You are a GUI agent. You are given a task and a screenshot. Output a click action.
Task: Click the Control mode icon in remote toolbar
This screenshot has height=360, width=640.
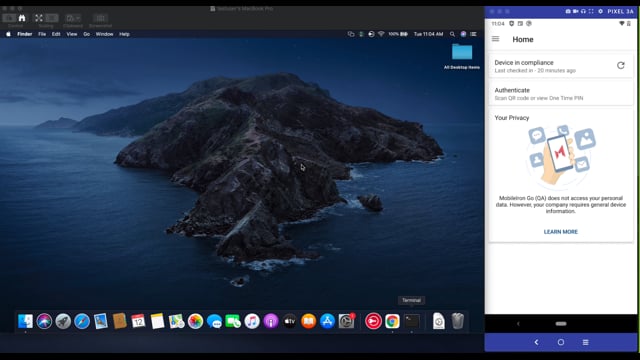tap(9, 18)
